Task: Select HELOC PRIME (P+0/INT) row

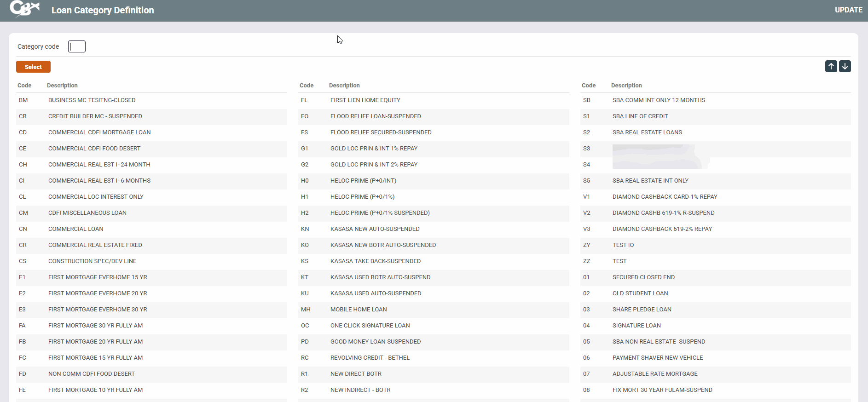Action: pyautogui.click(x=363, y=181)
